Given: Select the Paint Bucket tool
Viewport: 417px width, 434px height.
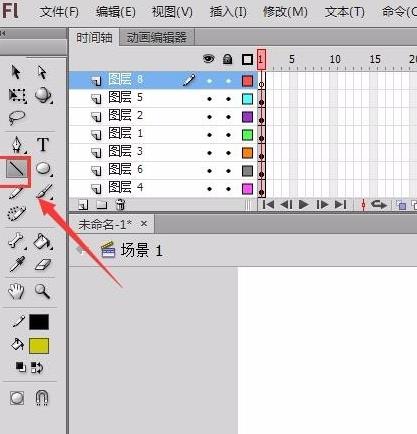Looking at the screenshot, I should (x=43, y=241).
